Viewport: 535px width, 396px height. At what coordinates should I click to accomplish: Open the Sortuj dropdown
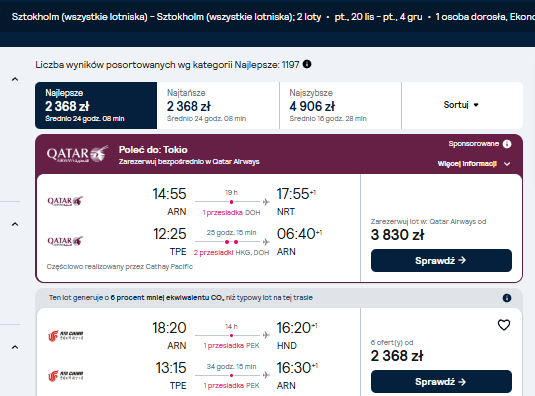click(462, 105)
